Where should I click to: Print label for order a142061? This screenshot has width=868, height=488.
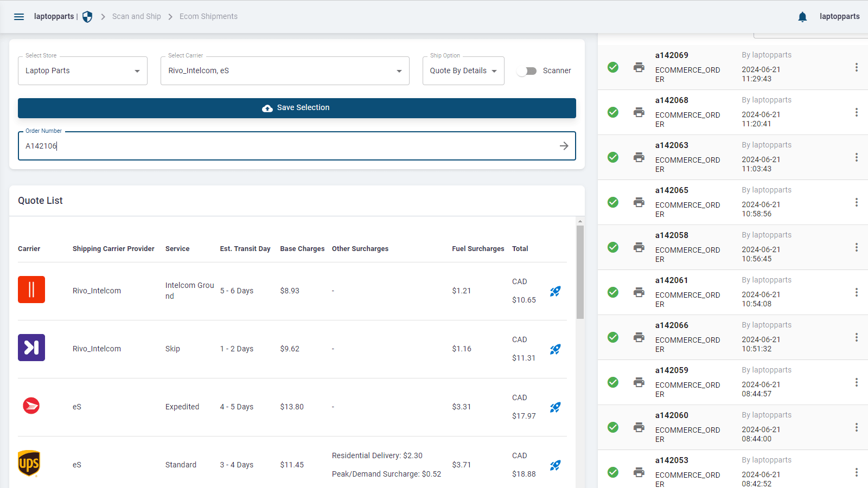[639, 292]
